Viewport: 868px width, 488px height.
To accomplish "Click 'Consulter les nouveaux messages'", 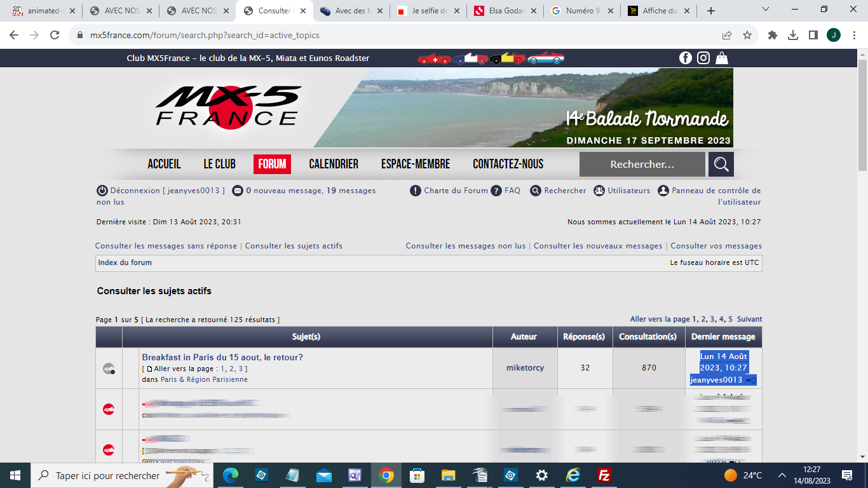I will tap(598, 246).
